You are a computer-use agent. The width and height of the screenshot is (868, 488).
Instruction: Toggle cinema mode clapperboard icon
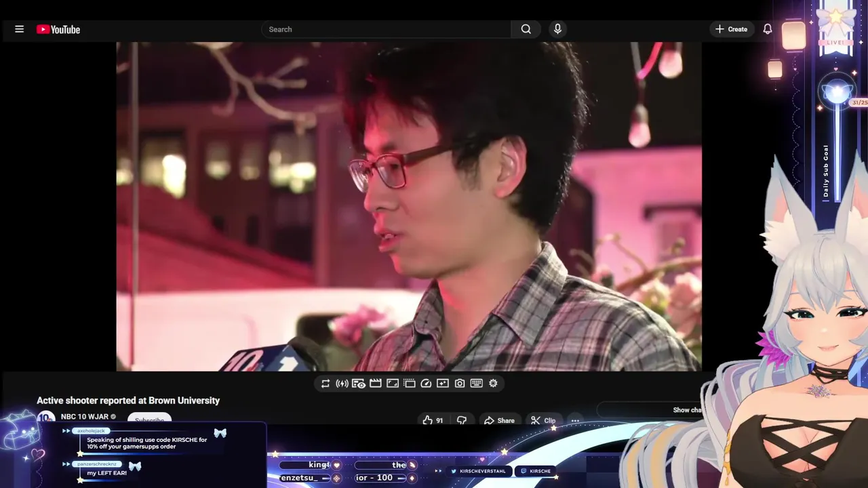(x=376, y=384)
